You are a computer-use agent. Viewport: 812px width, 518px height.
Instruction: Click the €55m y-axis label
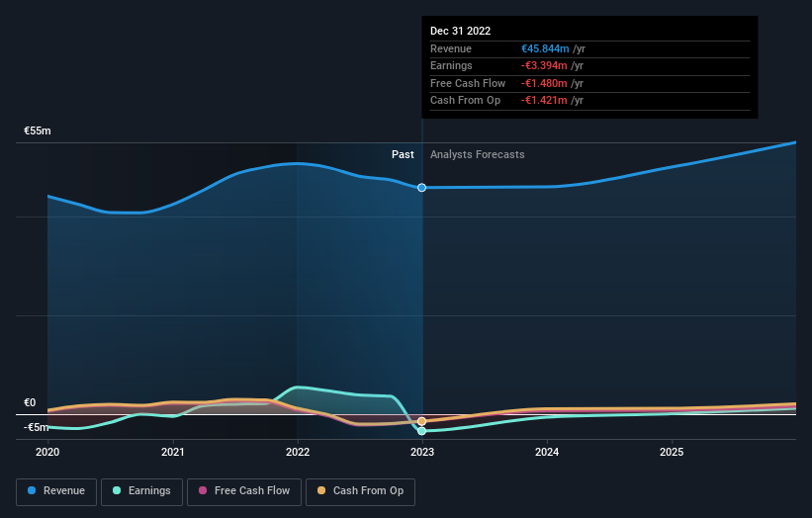(x=38, y=130)
